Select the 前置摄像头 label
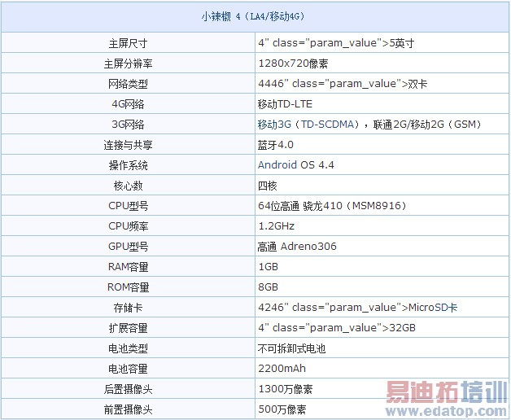The width and height of the screenshot is (511, 420). [x=128, y=409]
